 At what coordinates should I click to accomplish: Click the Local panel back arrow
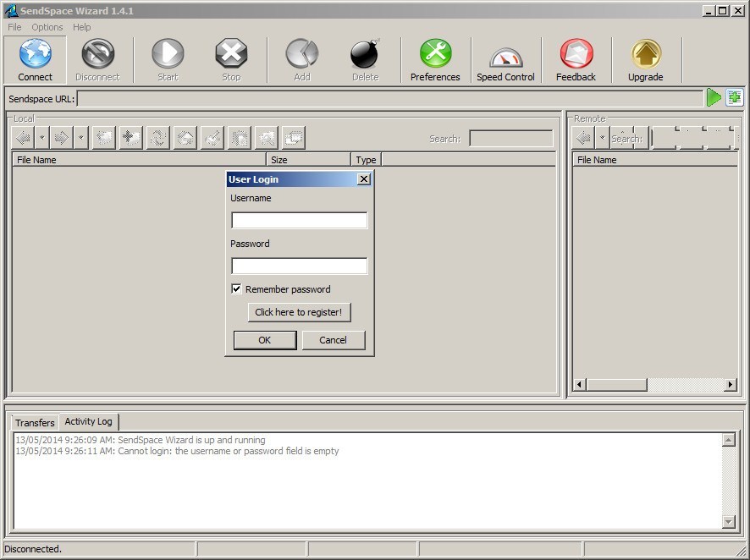(23, 138)
